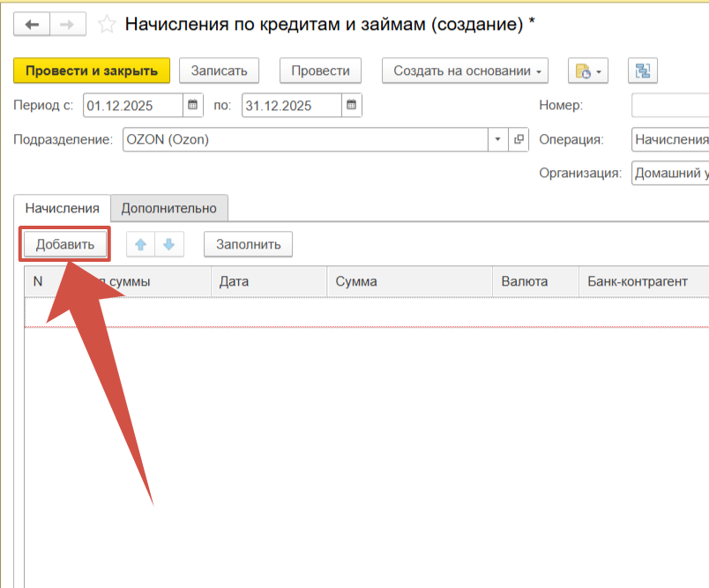
Task: Move row down with down arrow
Action: (x=169, y=244)
